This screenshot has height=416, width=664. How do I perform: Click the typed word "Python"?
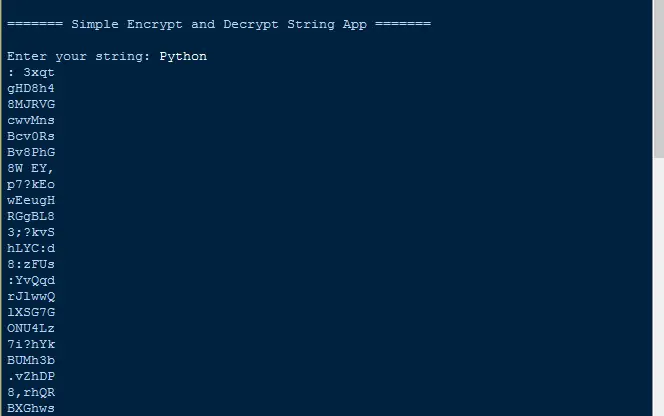pos(183,56)
